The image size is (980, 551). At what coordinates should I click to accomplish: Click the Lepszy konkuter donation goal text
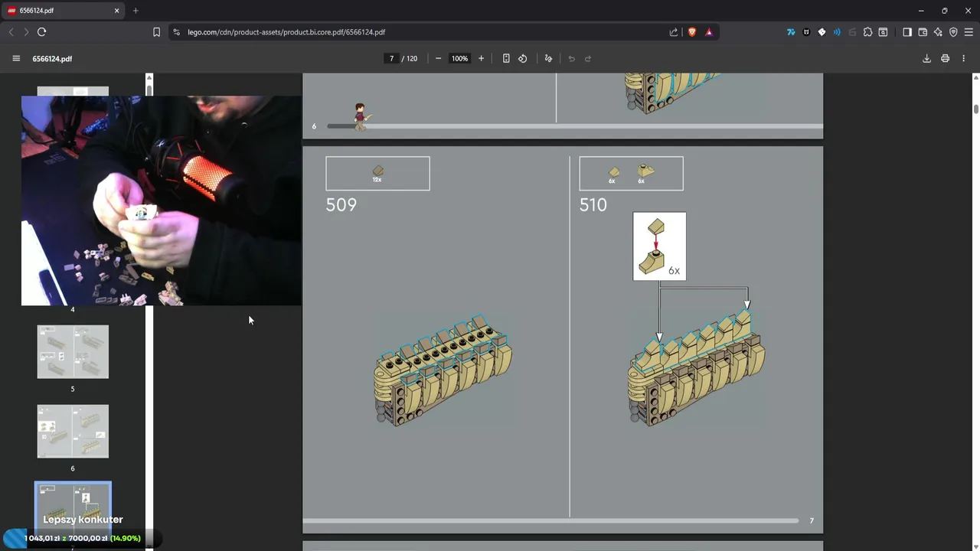83,520
